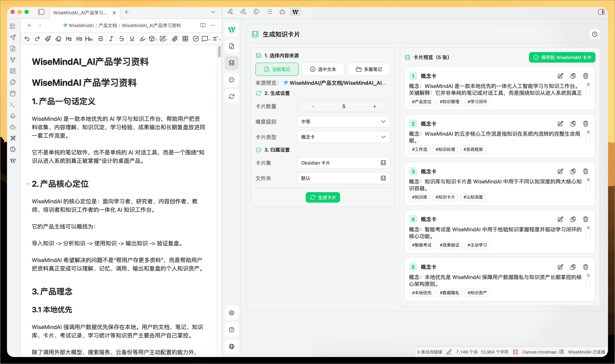Toggle reading view book icon
615x364 pixels.
[203, 25]
